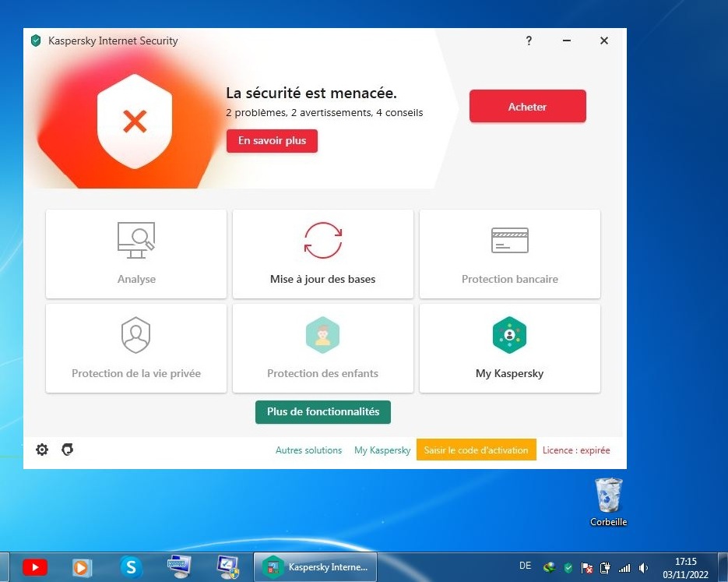Image resolution: width=728 pixels, height=582 pixels.
Task: Click the Protection bancaire label
Action: 510,279
